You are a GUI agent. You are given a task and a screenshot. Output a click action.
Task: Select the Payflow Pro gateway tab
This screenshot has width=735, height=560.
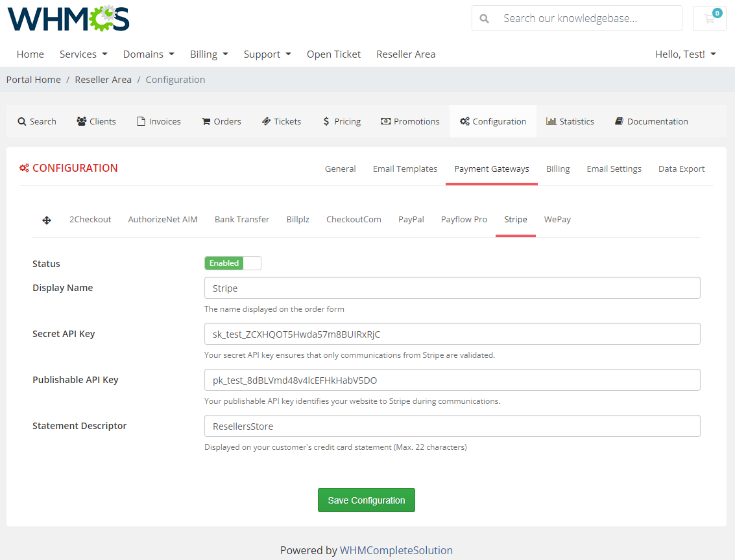pos(464,219)
